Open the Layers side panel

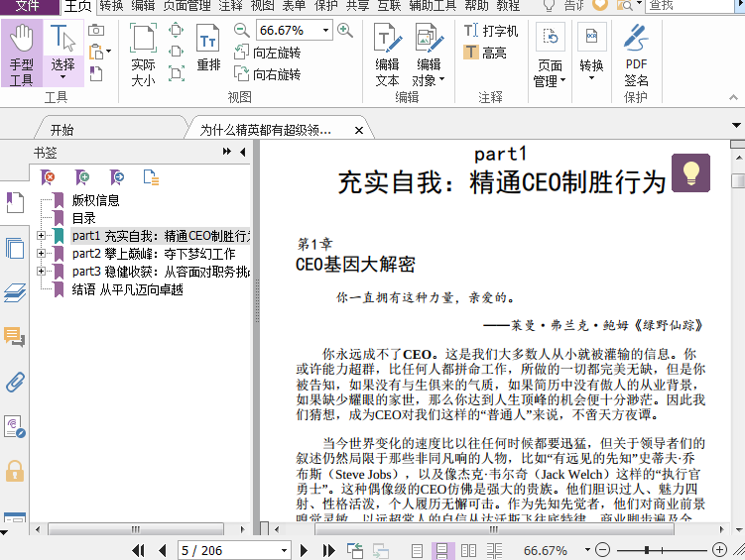pos(15,292)
